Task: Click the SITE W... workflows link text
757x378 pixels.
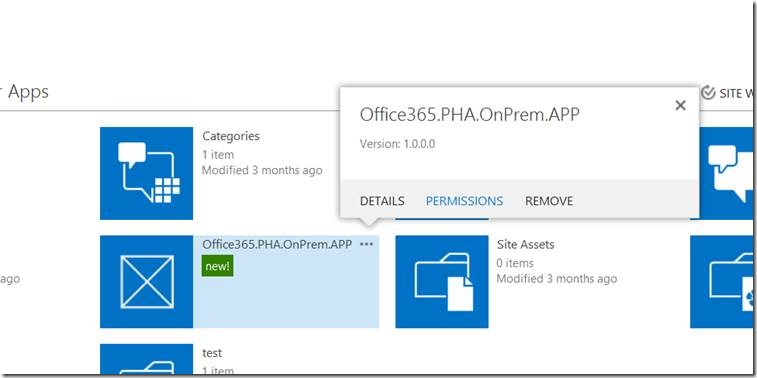Action: coord(736,93)
